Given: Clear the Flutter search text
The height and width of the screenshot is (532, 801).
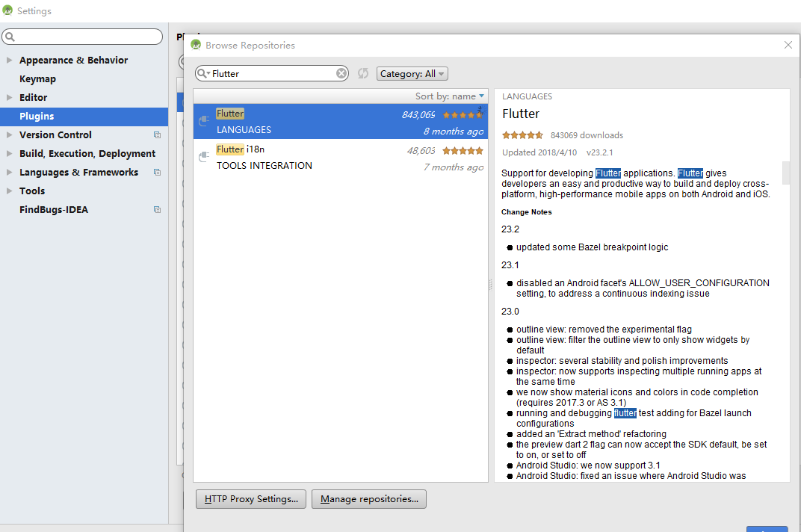Looking at the screenshot, I should [341, 73].
